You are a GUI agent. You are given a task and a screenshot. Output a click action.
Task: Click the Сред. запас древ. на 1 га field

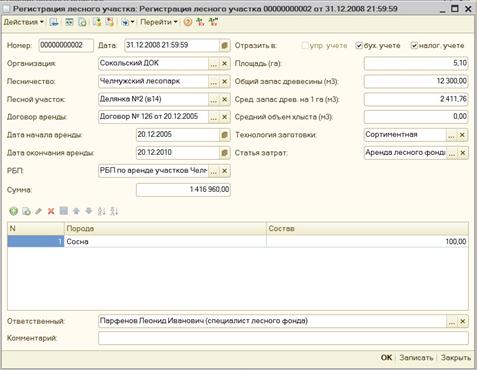[x=416, y=99]
